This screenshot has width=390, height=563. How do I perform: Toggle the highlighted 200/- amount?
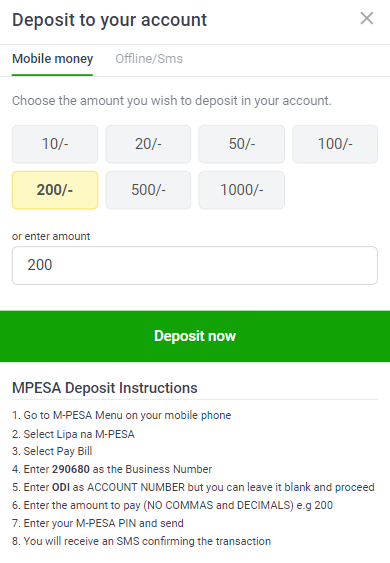[x=55, y=190]
